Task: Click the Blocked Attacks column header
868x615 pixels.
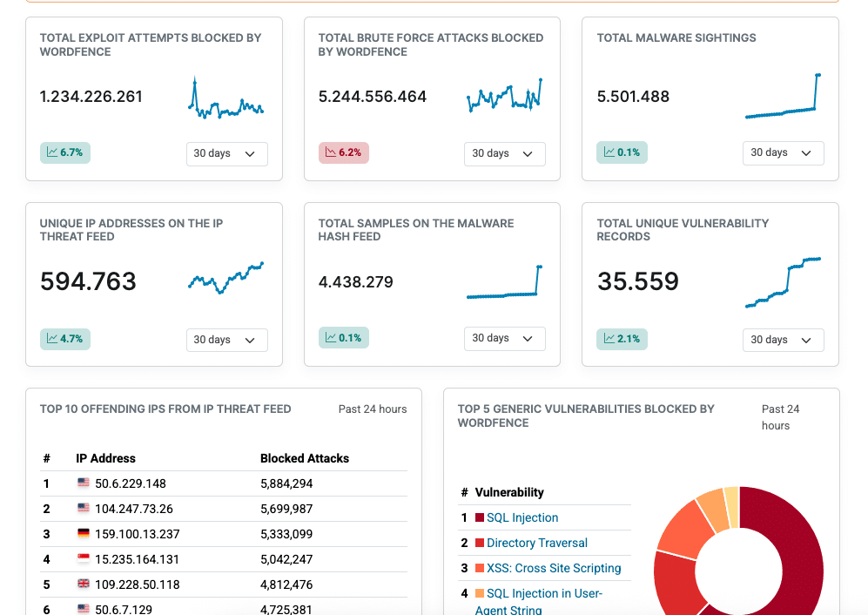Action: coord(304,458)
